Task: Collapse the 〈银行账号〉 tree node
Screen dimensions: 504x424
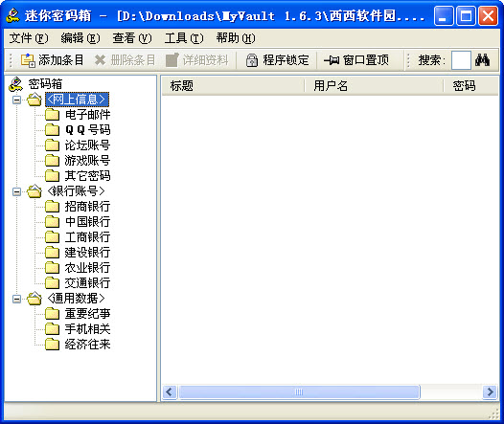Action: pyautogui.click(x=16, y=192)
